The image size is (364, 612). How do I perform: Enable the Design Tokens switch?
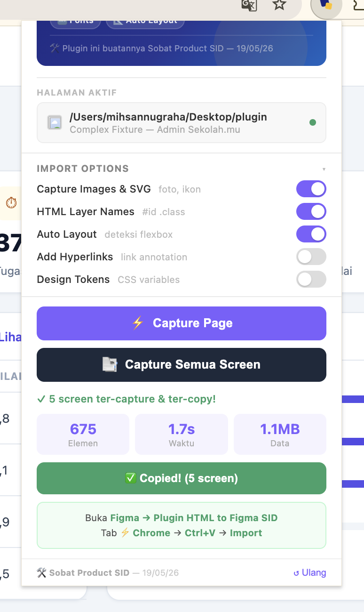click(311, 279)
